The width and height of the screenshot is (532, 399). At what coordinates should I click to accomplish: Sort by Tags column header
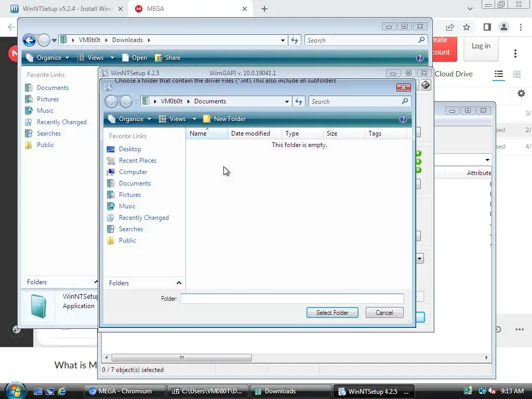tap(386, 134)
